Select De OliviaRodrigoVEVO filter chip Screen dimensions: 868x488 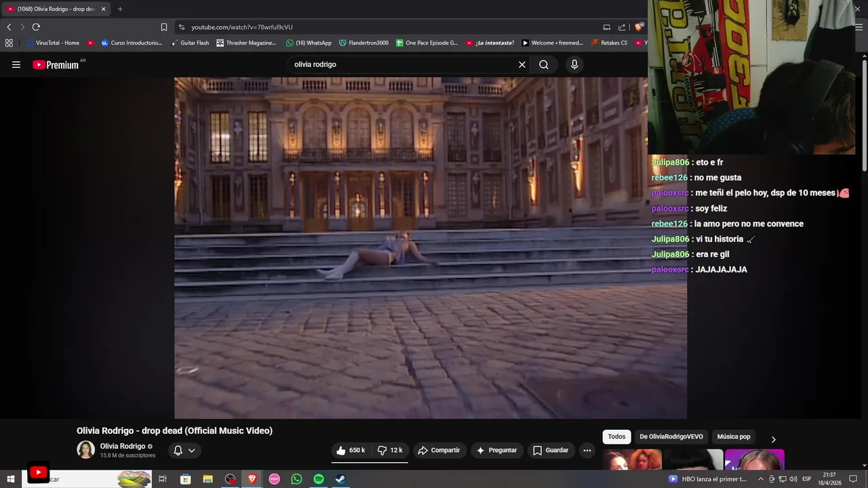pos(671,437)
